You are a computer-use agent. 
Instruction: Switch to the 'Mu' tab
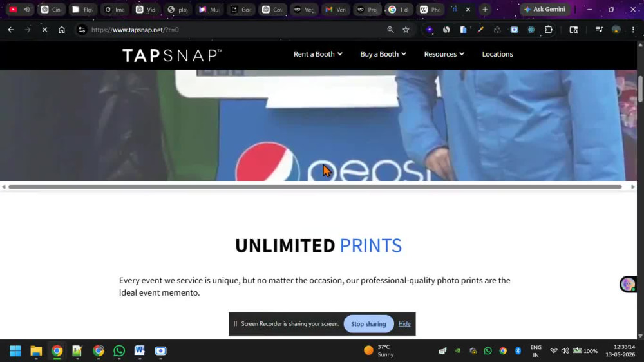click(x=209, y=9)
